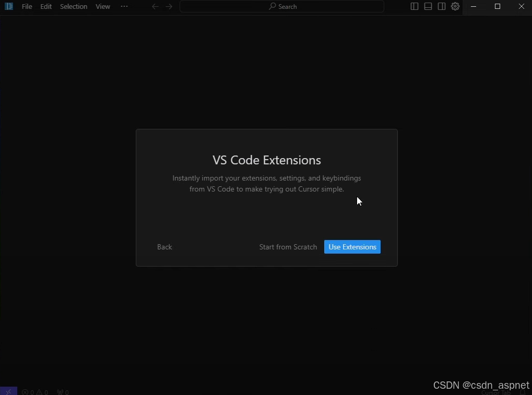Choose Start from Scratch

coord(288,247)
